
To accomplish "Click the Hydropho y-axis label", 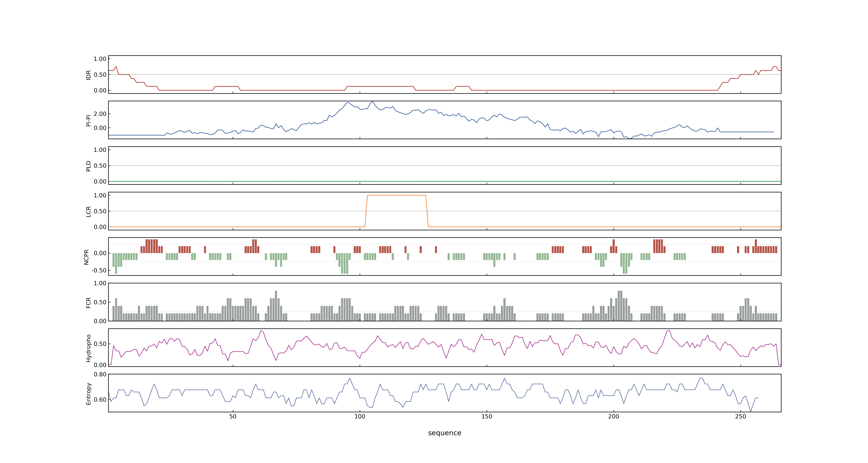I will pos(88,348).
